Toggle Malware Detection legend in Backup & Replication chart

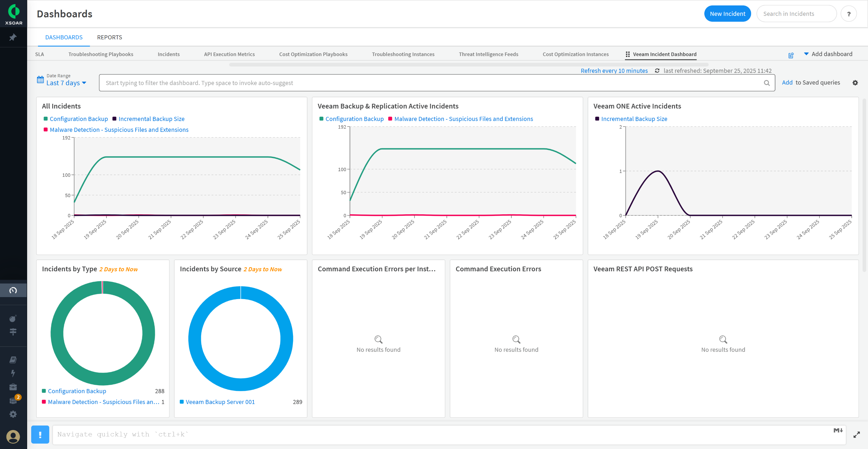coord(463,119)
